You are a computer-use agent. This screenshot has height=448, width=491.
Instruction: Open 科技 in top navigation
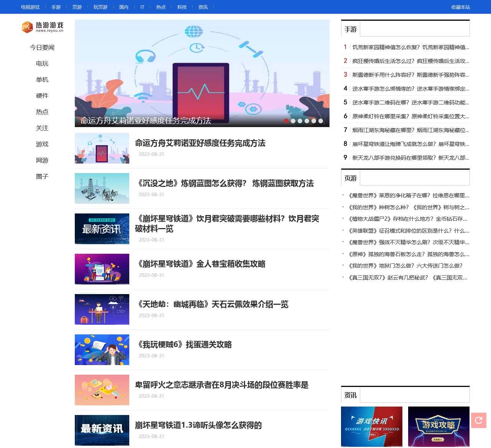pyautogui.click(x=182, y=7)
